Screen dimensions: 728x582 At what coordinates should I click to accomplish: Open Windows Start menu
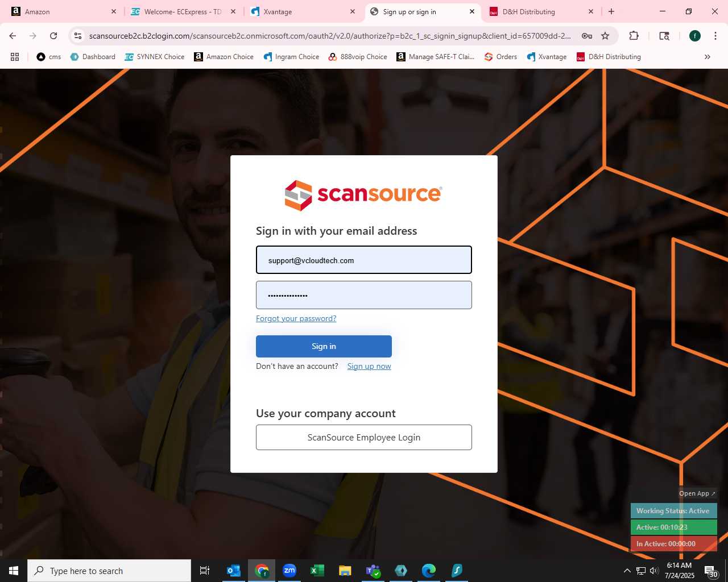pyautogui.click(x=14, y=571)
